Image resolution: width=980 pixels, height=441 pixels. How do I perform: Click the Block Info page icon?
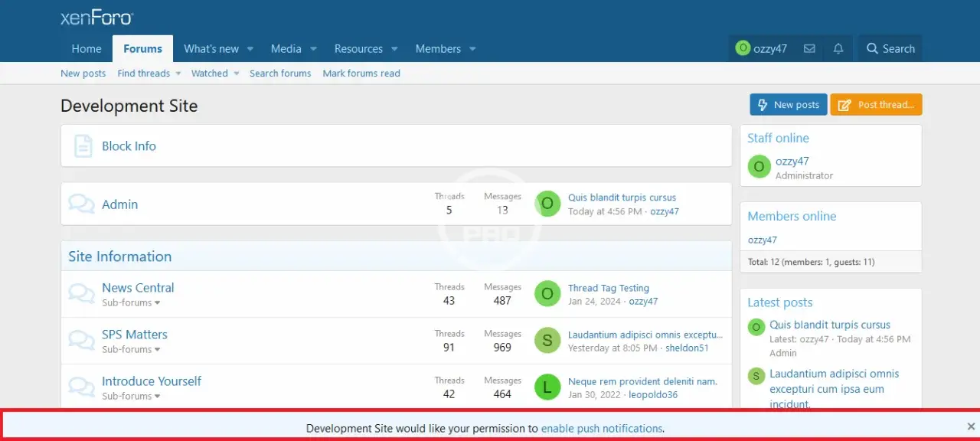(83, 146)
